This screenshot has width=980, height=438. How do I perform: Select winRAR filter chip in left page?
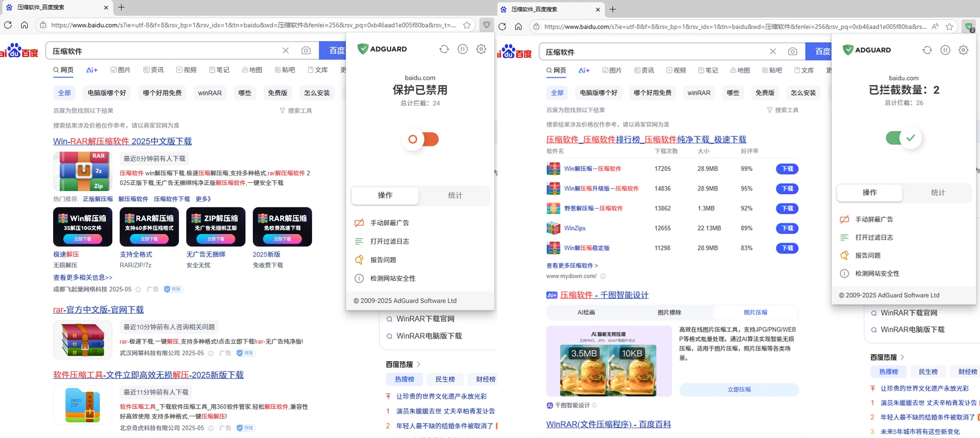[210, 93]
